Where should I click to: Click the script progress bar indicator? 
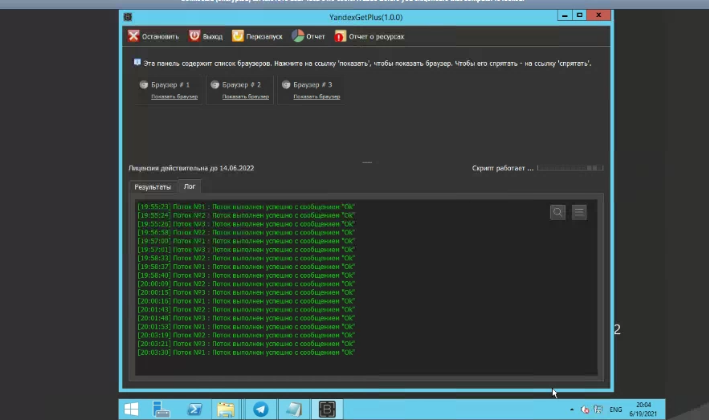click(x=570, y=168)
